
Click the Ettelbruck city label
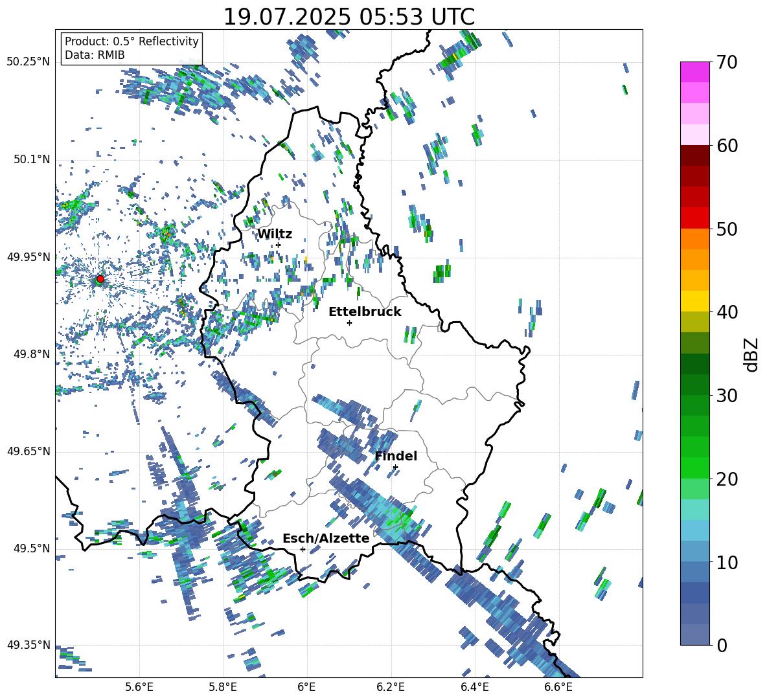[x=365, y=312]
